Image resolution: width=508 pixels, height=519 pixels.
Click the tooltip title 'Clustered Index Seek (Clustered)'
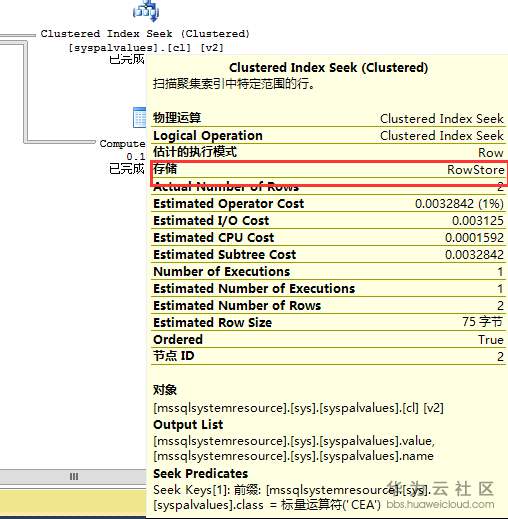click(328, 68)
